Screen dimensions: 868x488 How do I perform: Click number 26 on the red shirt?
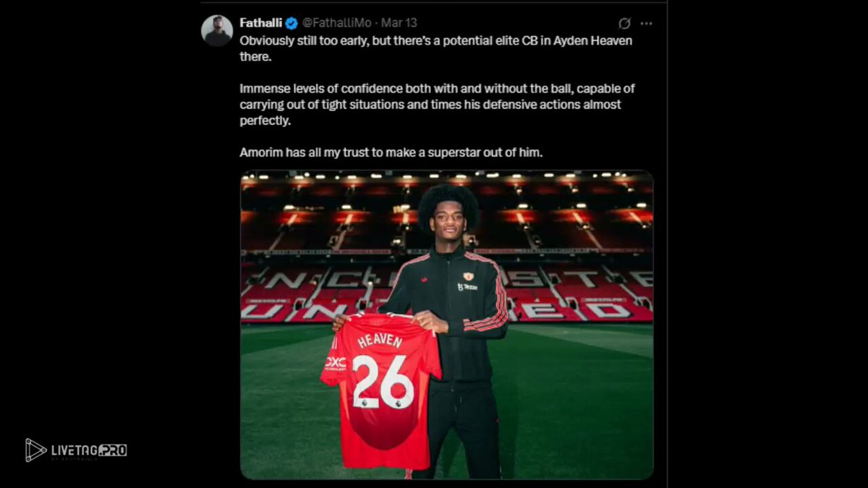point(383,381)
